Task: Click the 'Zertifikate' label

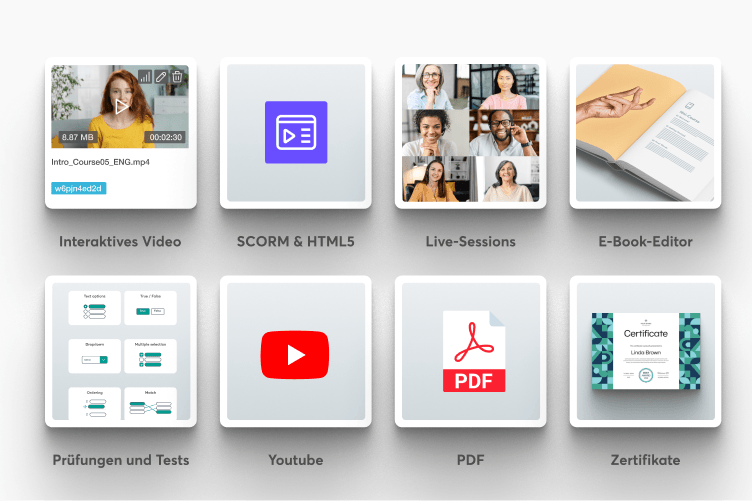Action: point(646,460)
